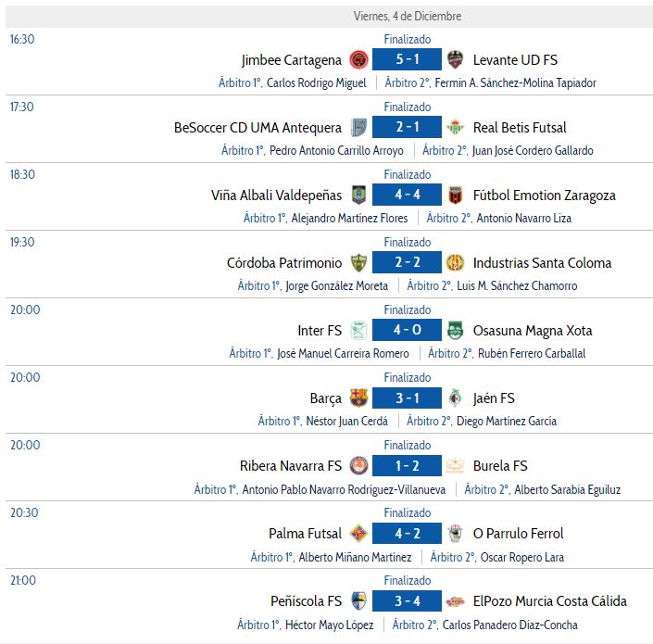Click the ElPozo Murcia logo
This screenshot has height=644, width=653.
point(455,601)
